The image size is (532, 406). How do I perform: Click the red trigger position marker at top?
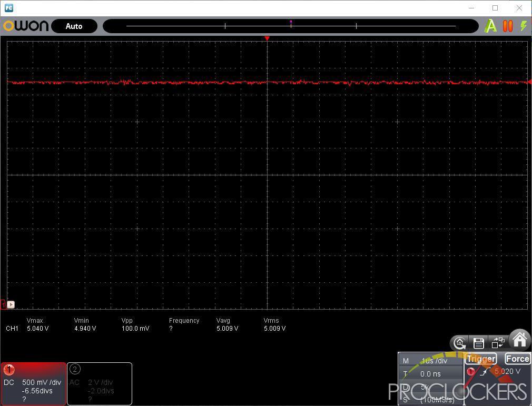[267, 38]
